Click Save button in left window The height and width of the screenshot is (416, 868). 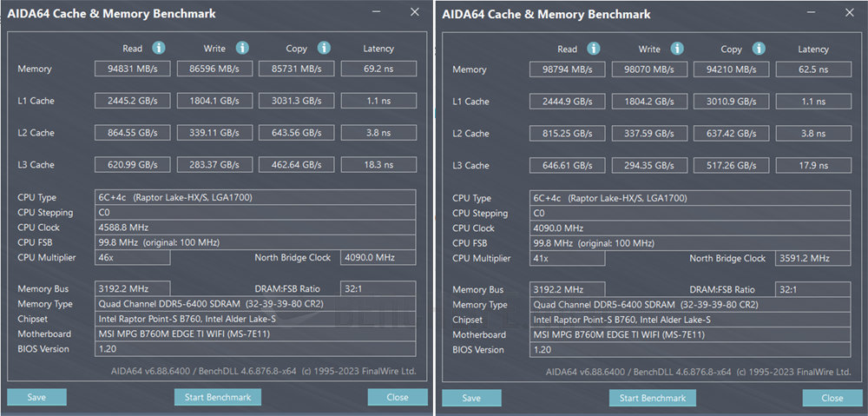(x=36, y=397)
